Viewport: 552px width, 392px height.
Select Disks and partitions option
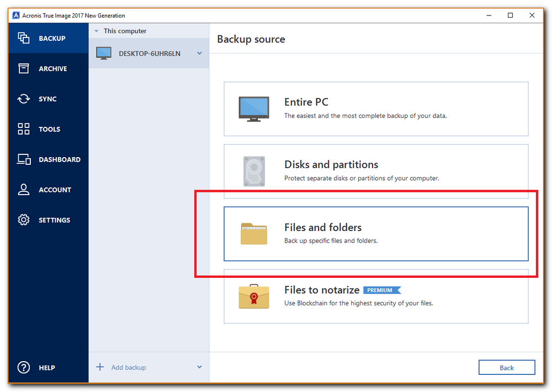point(375,171)
